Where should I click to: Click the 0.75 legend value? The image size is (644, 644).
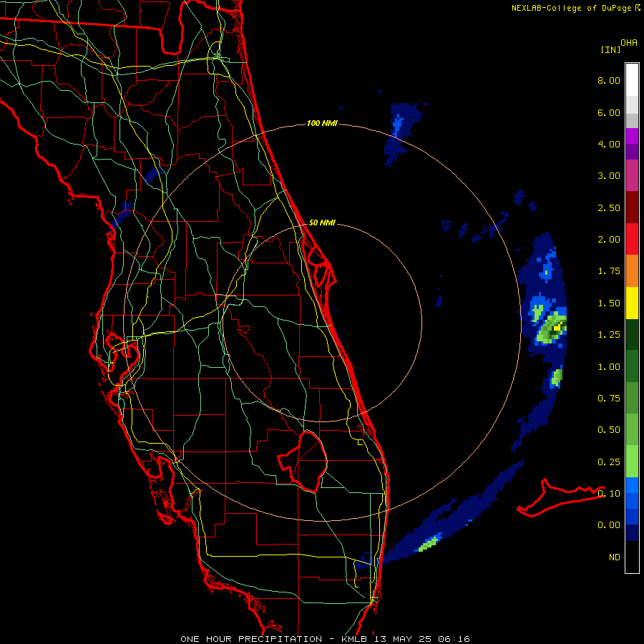coord(609,399)
